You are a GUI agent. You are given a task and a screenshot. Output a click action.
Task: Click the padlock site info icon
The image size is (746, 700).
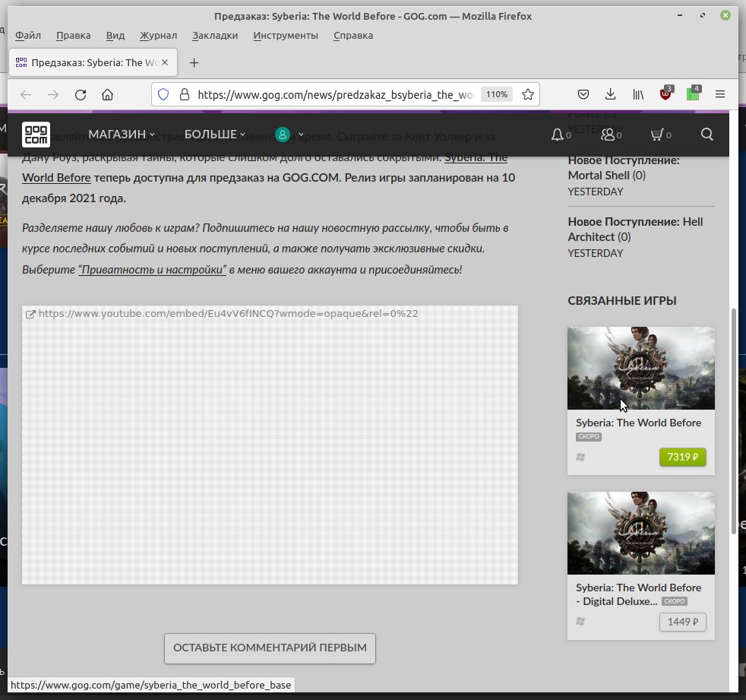[x=184, y=95]
